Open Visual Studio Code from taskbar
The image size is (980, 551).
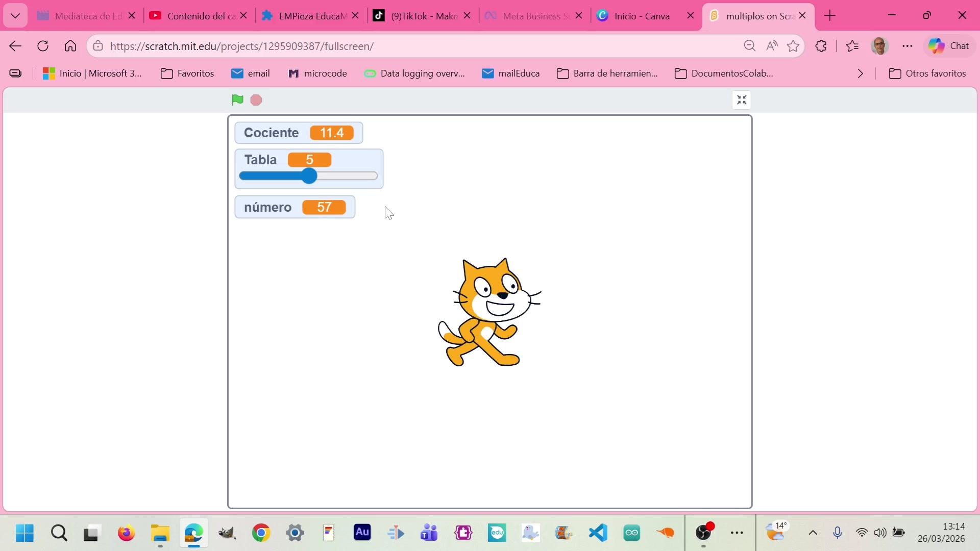[598, 533]
